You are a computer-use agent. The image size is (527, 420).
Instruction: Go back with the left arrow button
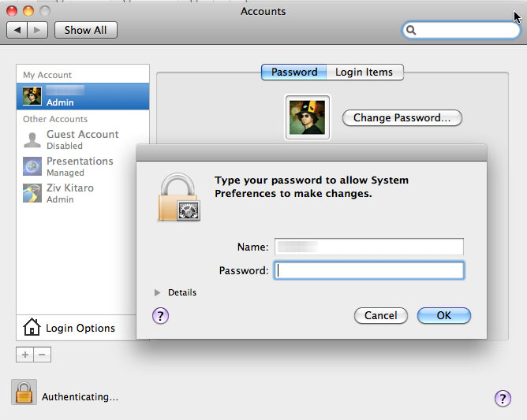(x=18, y=30)
